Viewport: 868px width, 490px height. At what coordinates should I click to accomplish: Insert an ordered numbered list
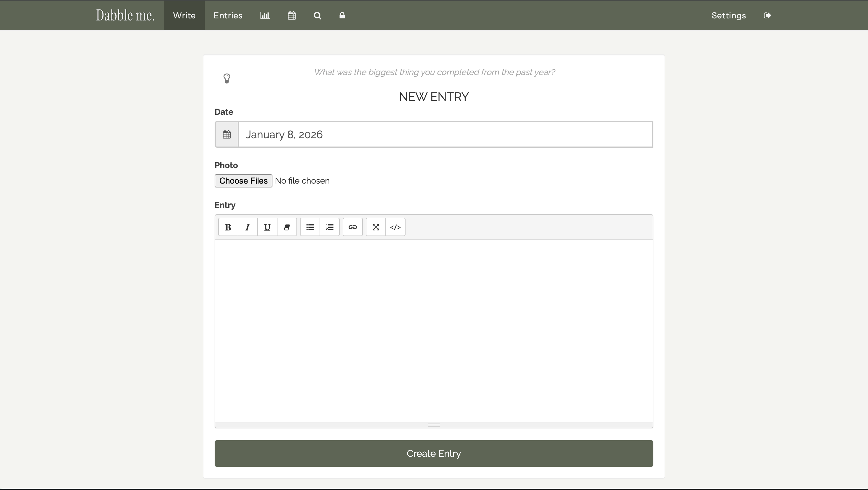tap(330, 227)
